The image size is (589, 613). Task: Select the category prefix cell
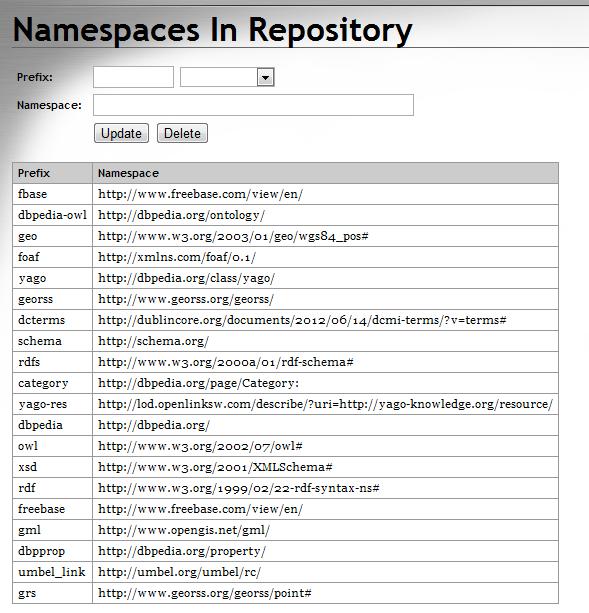52,383
